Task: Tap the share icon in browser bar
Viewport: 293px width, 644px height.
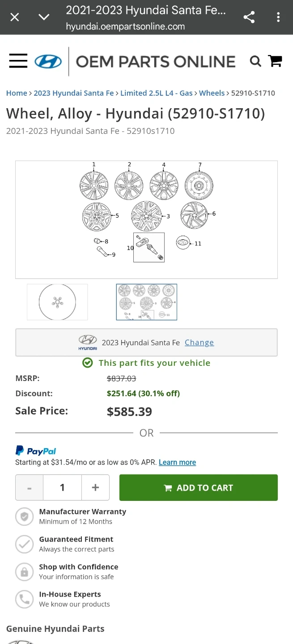Action: 249,17
